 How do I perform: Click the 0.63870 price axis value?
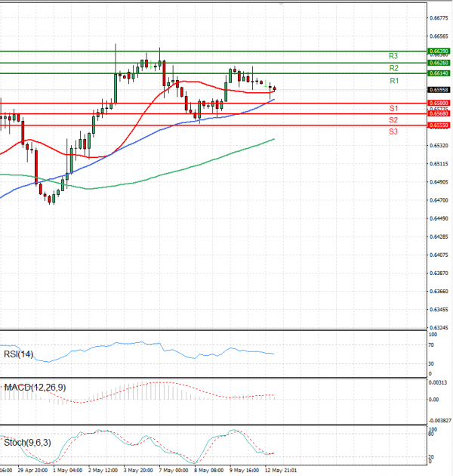pyautogui.click(x=439, y=274)
